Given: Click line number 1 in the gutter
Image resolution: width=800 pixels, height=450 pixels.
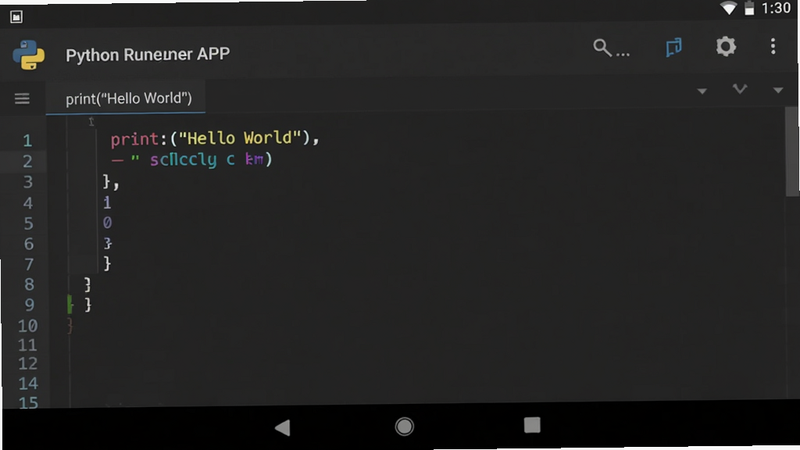Looking at the screenshot, I should [x=27, y=140].
